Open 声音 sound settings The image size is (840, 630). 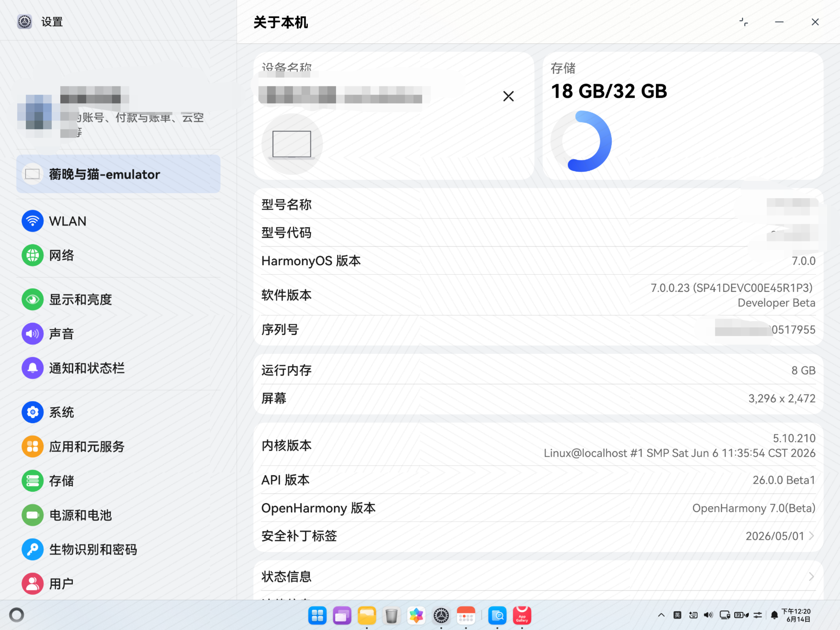point(118,334)
